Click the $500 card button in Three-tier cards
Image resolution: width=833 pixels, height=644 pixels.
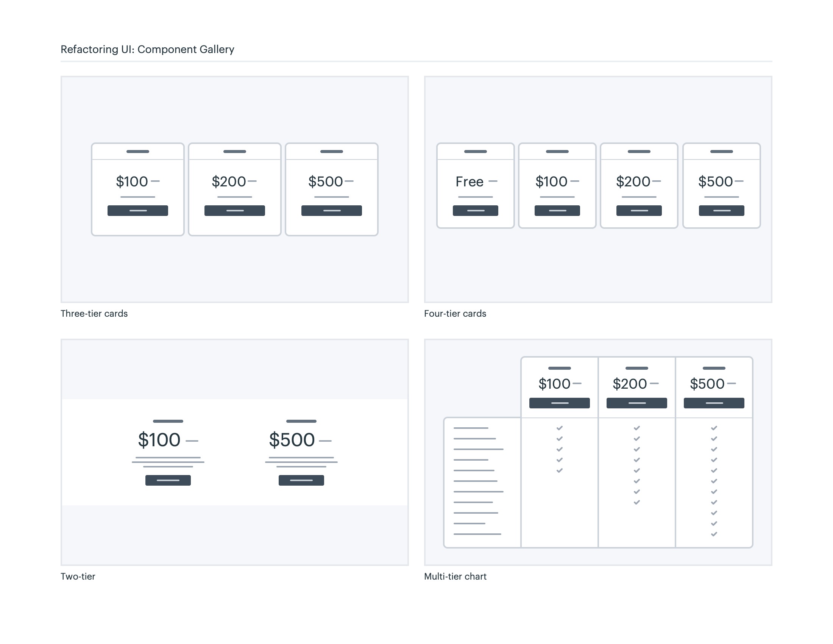(331, 211)
